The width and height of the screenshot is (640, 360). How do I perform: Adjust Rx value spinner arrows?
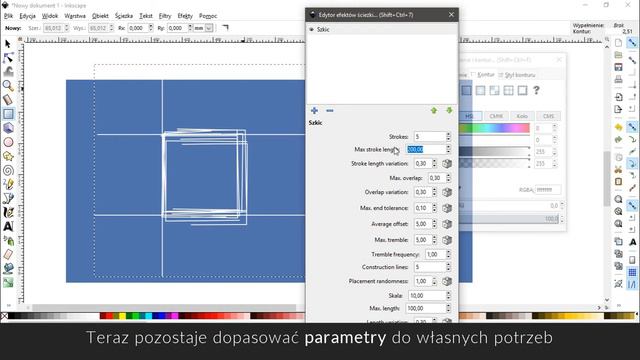pos(151,28)
